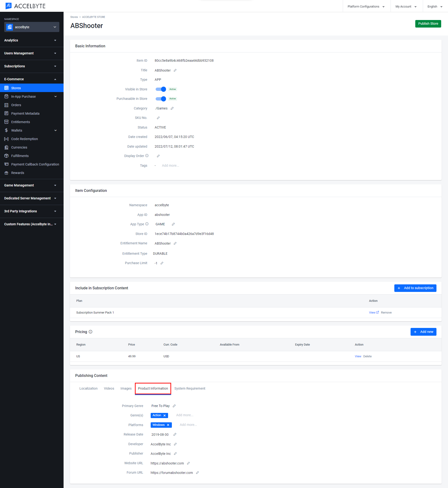Edit the Title pencil icon

175,70
